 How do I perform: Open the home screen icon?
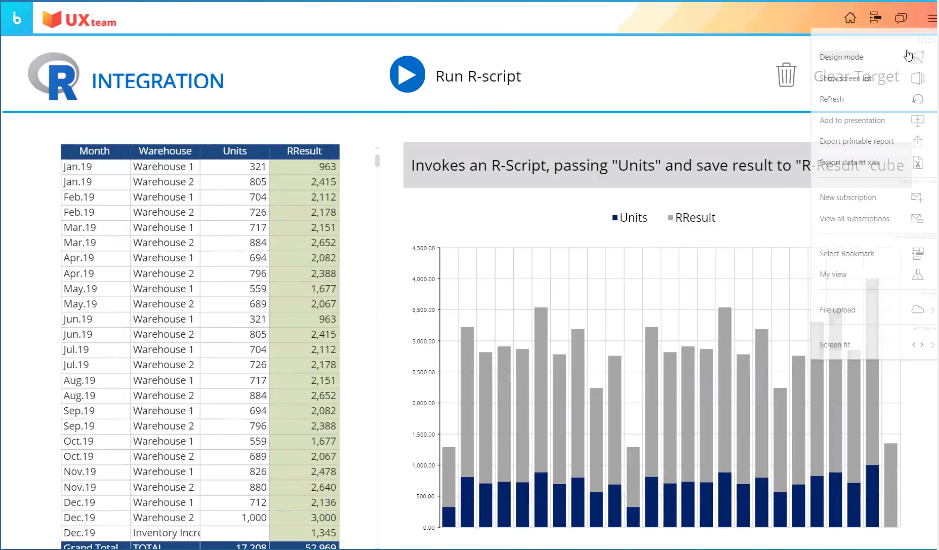[850, 17]
